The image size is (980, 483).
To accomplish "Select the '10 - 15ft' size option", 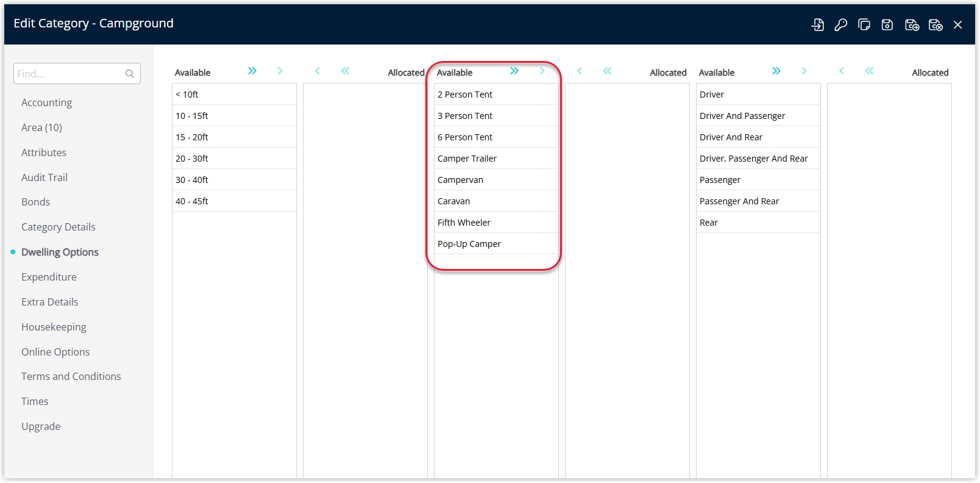I will (x=234, y=116).
